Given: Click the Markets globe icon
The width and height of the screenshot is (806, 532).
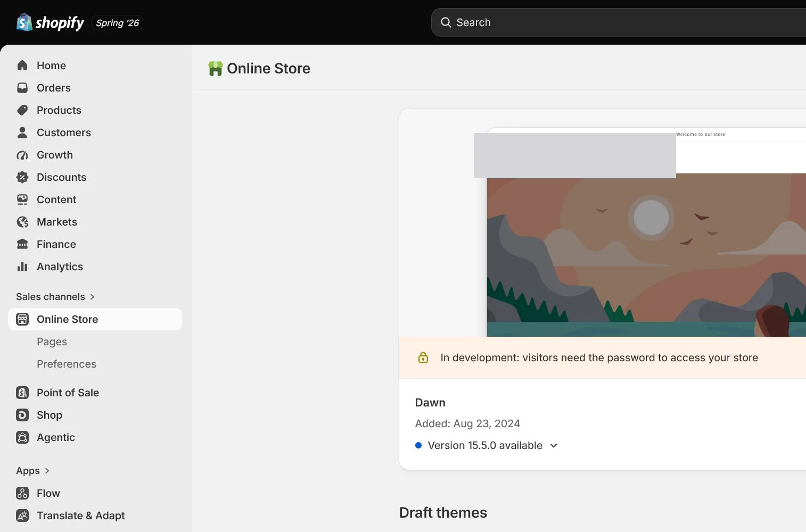Looking at the screenshot, I should click(22, 222).
